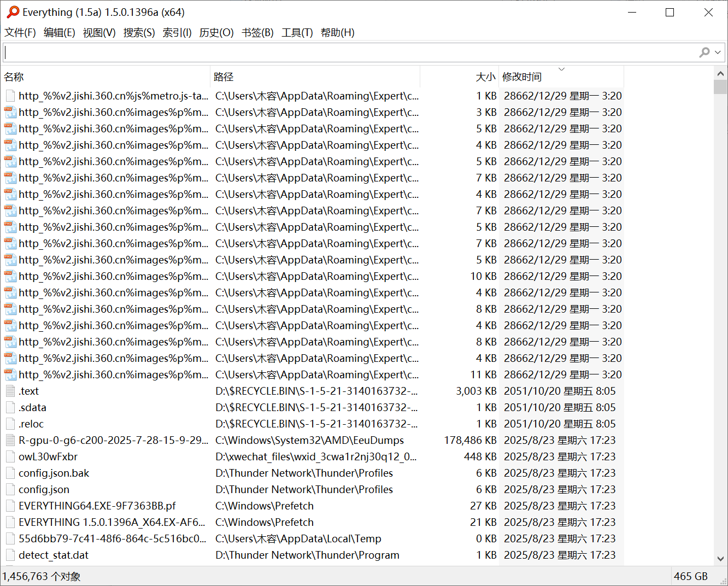This screenshot has width=728, height=586.
Task: Sort by the 大小 column header
Action: [x=460, y=77]
